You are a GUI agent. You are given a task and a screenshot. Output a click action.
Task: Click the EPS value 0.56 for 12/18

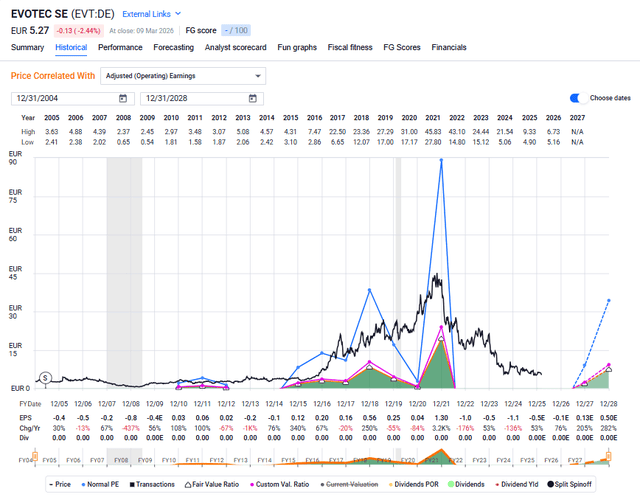(x=369, y=418)
